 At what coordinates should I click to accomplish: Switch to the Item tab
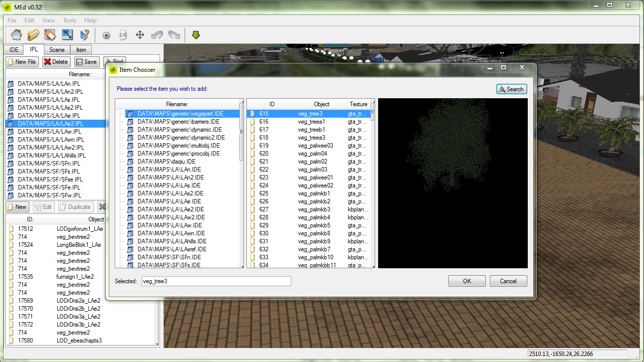(81, 50)
